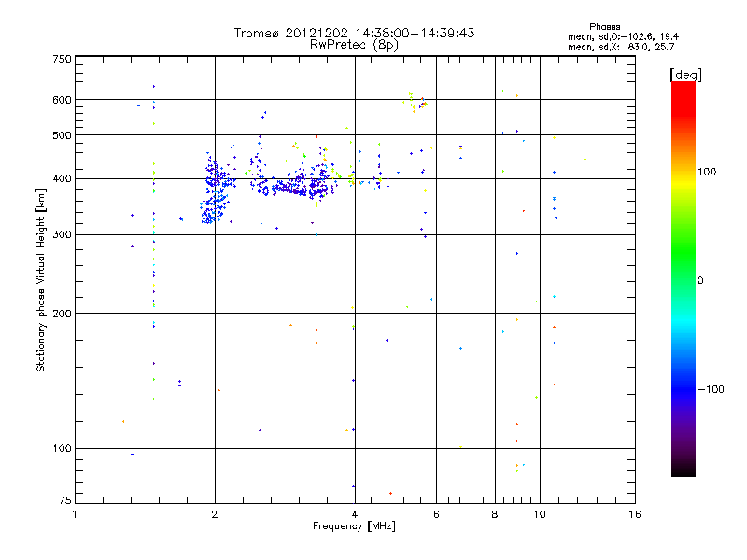
Task: Click the '750' height axis tick label
Action: tap(62, 59)
